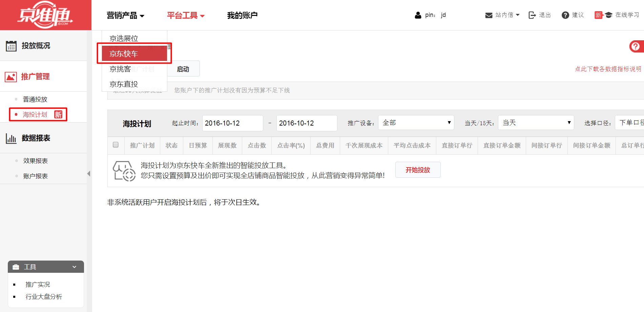
Task: Open 推广实况 tool link
Action: coord(38,285)
